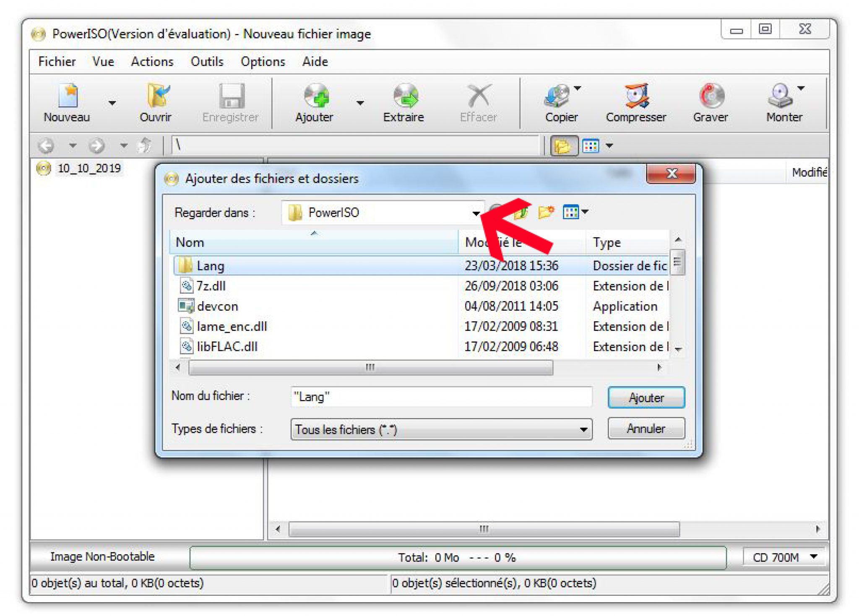Click the back navigation arrow in main window
The height and width of the screenshot is (616, 859).
point(46,146)
